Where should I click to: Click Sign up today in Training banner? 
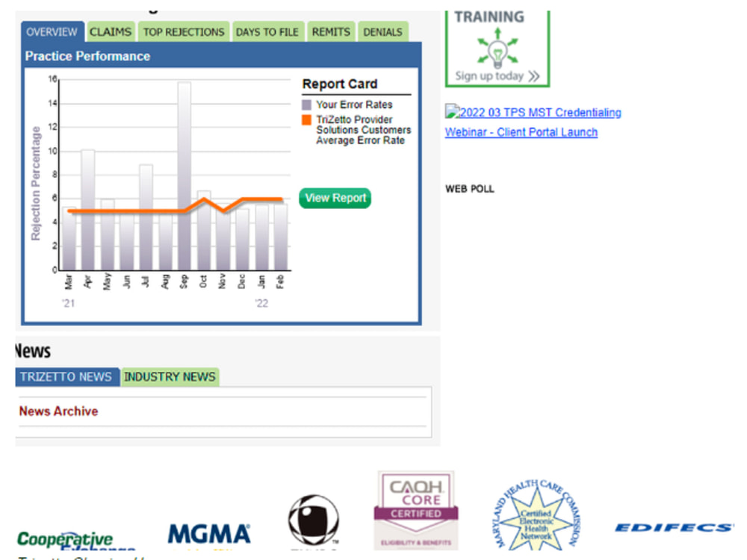(497, 76)
